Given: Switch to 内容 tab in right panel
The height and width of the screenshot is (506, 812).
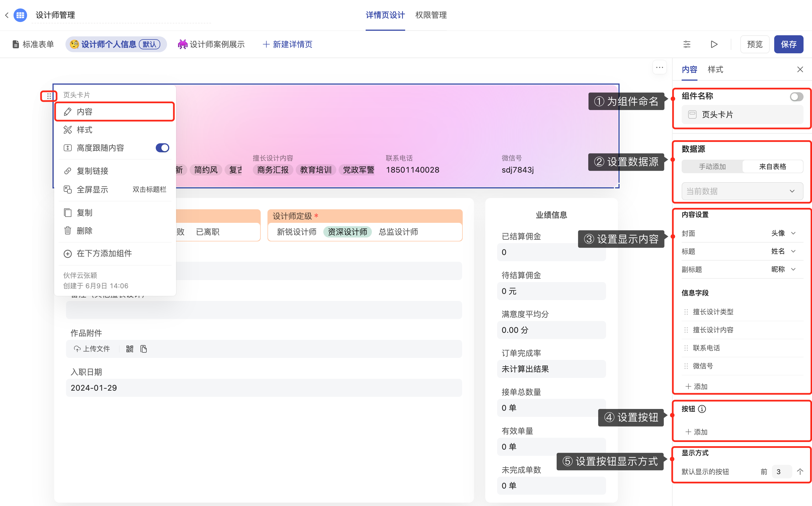Looking at the screenshot, I should pos(690,69).
